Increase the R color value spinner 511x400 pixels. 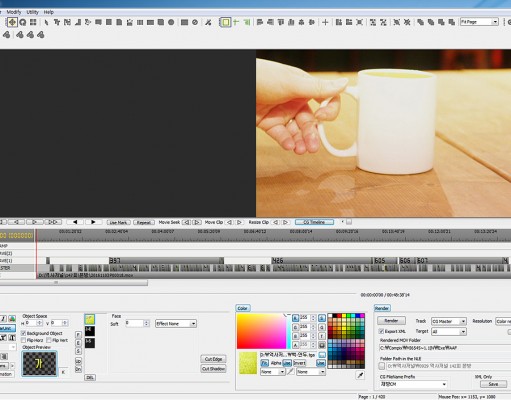(x=313, y=316)
